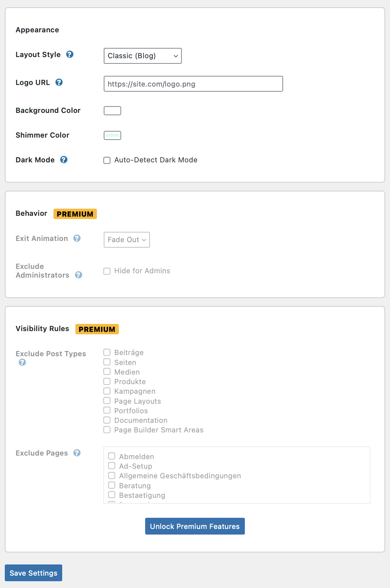Check the Beiträge post type
The width and height of the screenshot is (390, 588).
click(107, 352)
